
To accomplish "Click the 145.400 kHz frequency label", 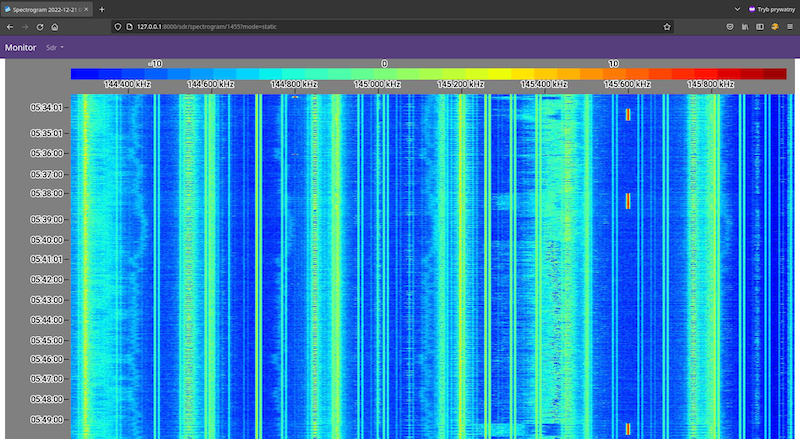I will click(x=544, y=84).
